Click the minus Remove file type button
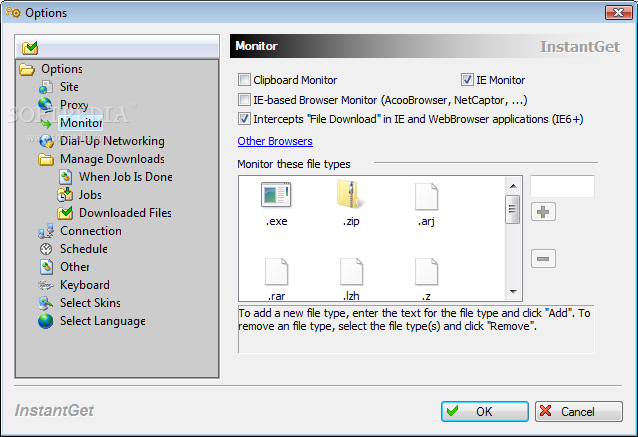 [x=543, y=259]
